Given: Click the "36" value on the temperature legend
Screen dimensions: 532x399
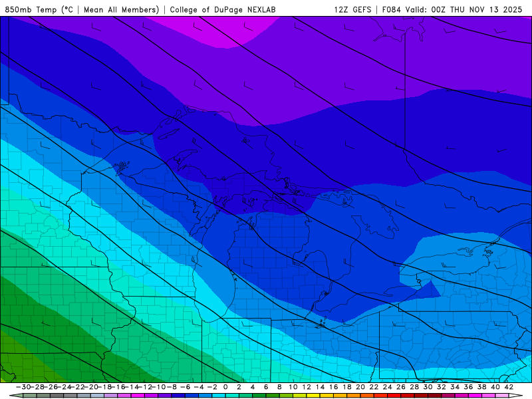Looking at the screenshot, I should click(x=468, y=387).
